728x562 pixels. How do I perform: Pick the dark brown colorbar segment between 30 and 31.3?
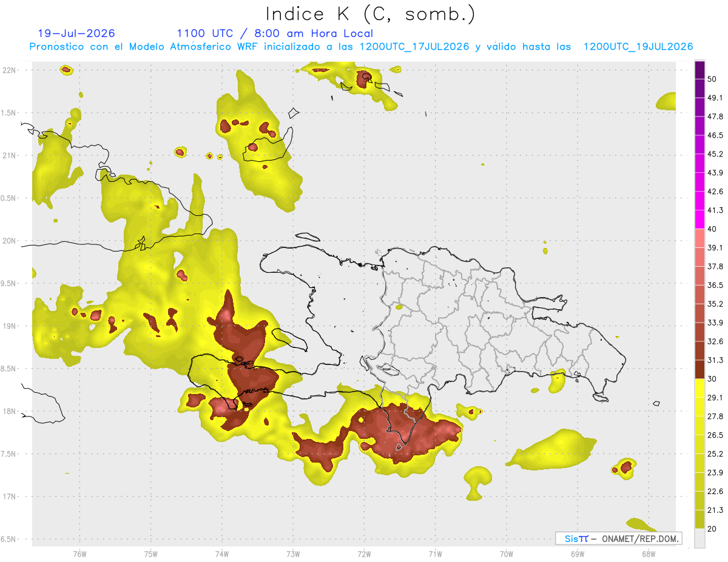[699, 370]
